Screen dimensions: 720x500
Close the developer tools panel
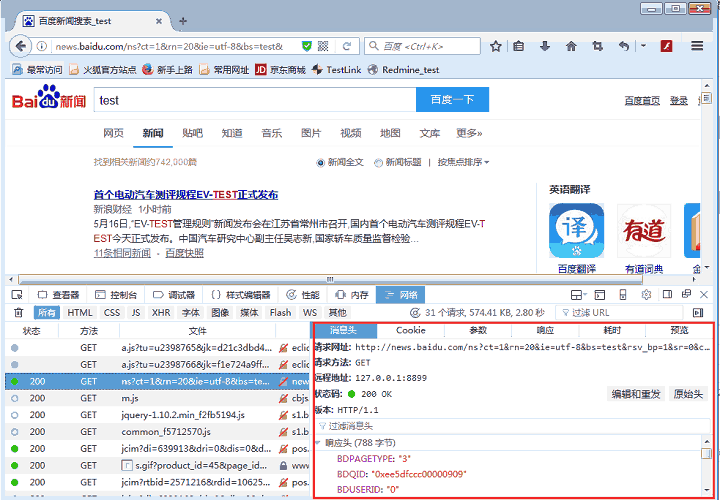coord(704,294)
